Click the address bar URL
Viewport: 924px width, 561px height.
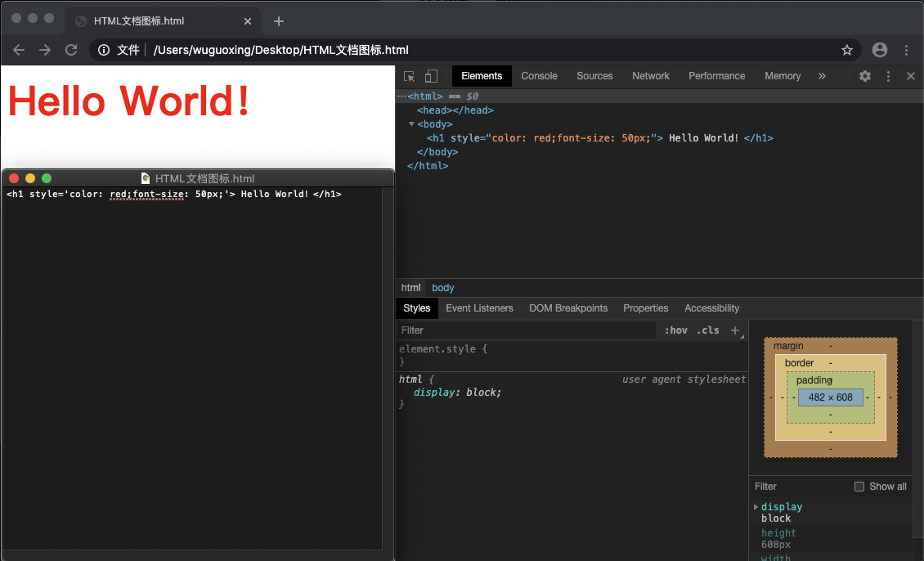281,50
